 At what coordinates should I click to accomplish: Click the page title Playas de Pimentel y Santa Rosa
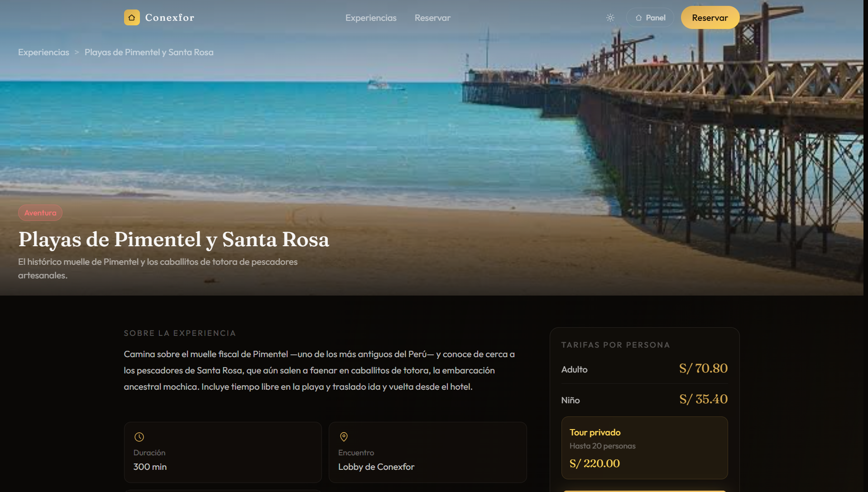pos(174,239)
